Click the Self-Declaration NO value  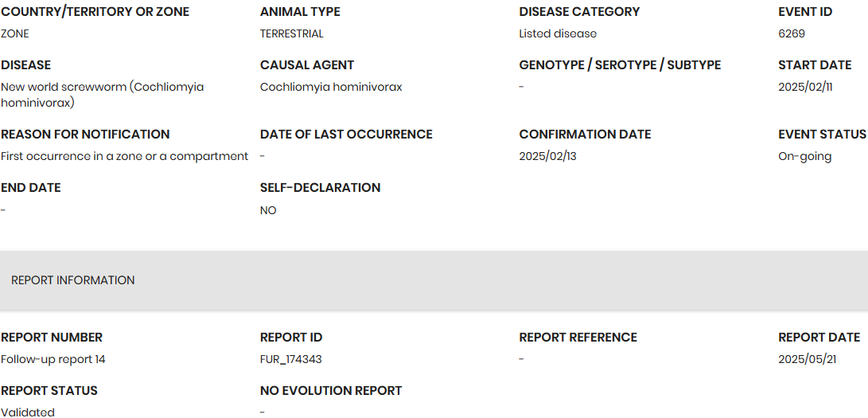pyautogui.click(x=268, y=210)
